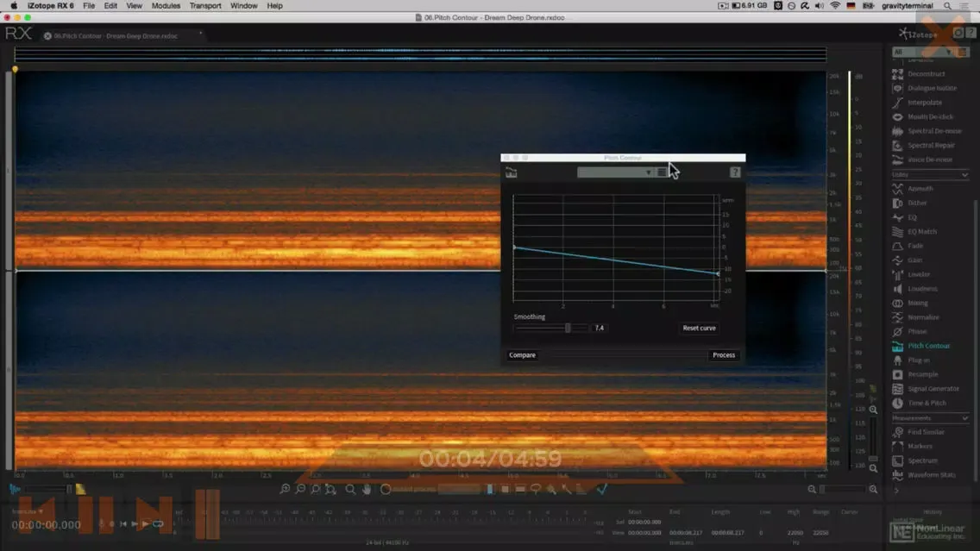
Task: Zoom in vertically on frequency ruler
Action: pos(873,410)
